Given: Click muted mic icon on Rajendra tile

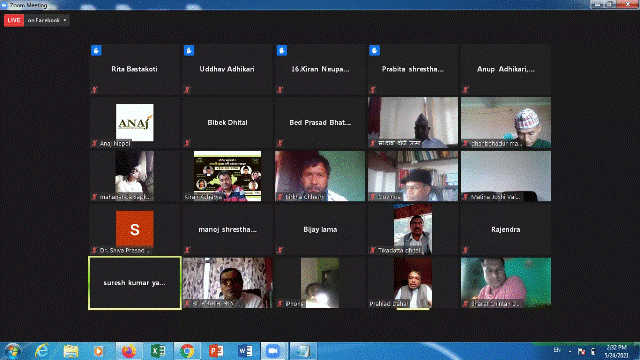Looking at the screenshot, I should coord(466,250).
